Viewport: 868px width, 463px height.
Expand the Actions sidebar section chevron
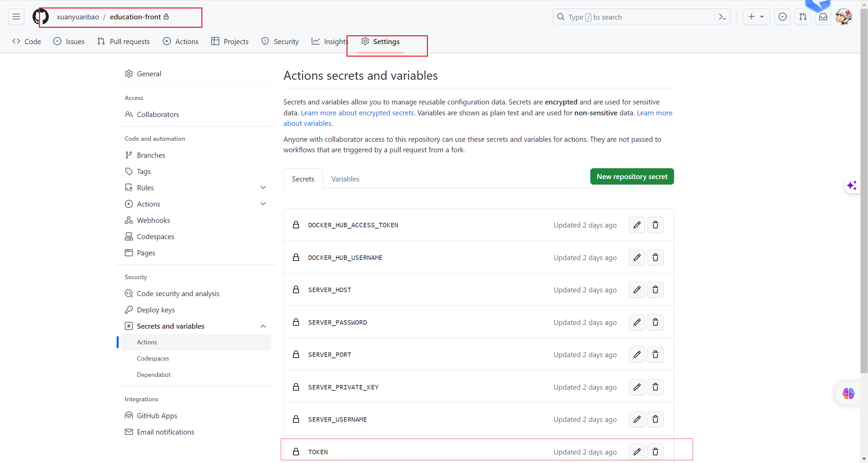[x=263, y=204]
